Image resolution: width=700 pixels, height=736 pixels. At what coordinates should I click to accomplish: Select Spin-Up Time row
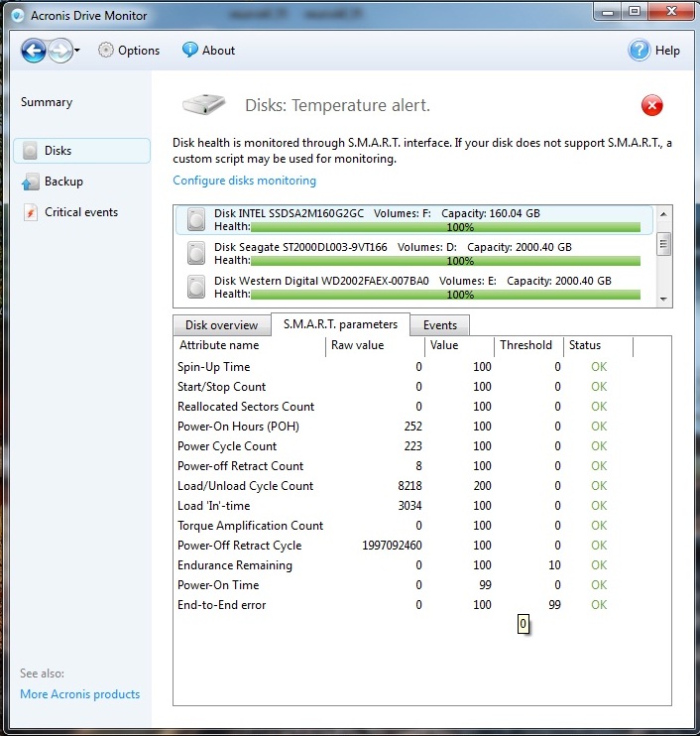405,367
